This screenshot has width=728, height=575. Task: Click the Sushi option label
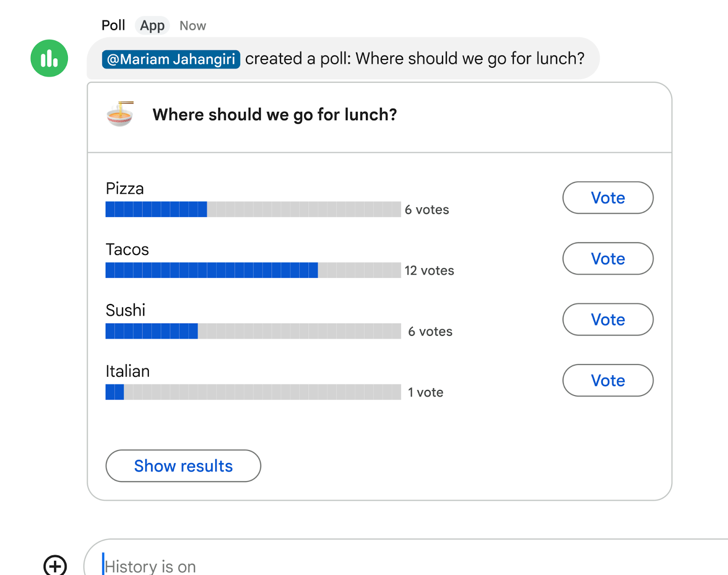125,310
